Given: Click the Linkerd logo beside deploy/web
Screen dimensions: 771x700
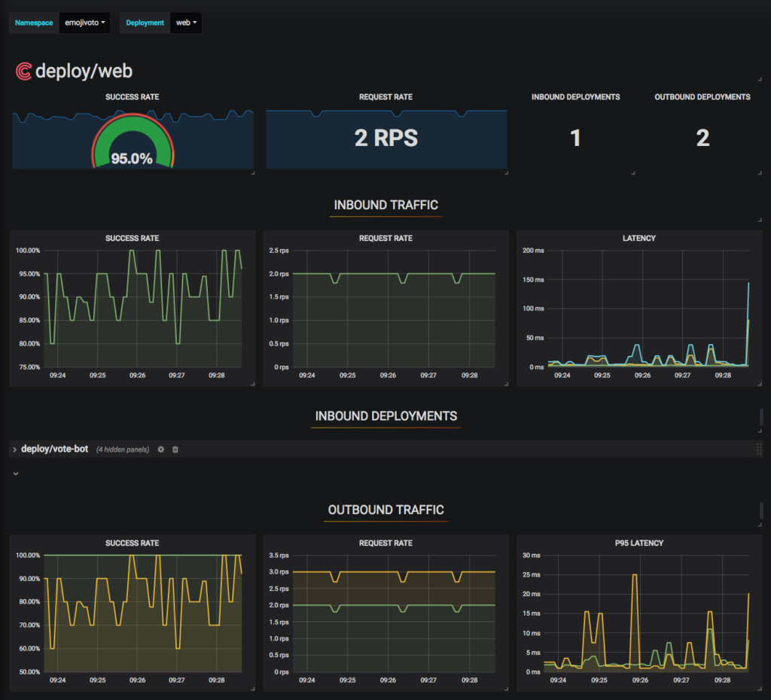Looking at the screenshot, I should tap(23, 72).
